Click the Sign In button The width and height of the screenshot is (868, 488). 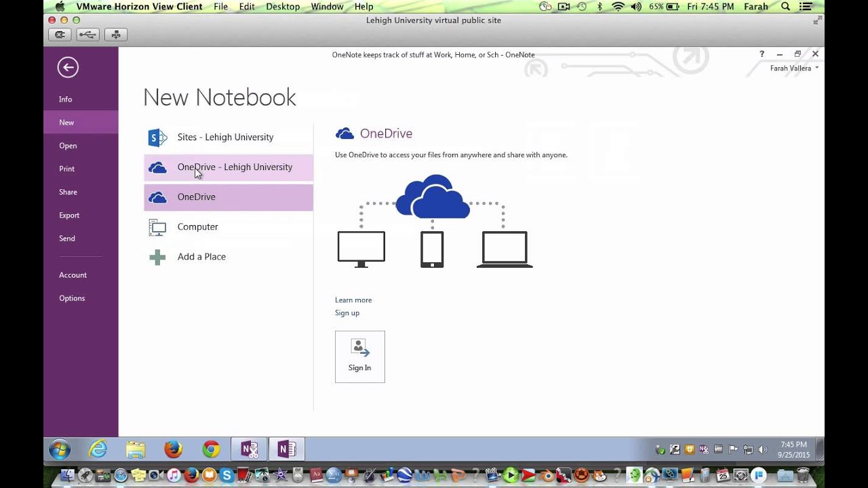[x=360, y=357]
